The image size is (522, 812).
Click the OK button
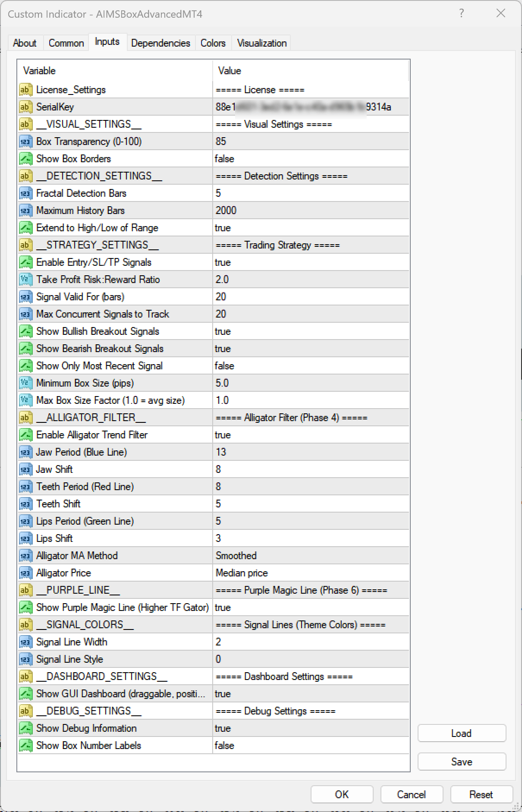click(x=342, y=794)
